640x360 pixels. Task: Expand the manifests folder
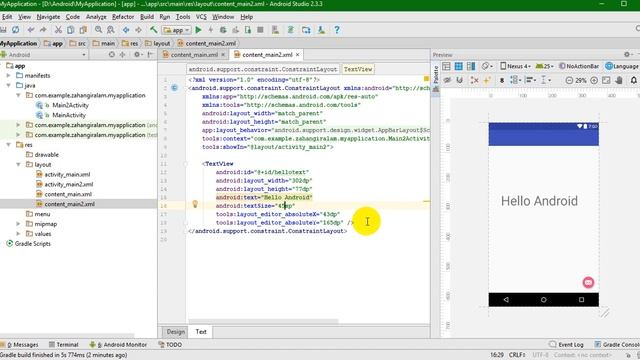(9, 76)
